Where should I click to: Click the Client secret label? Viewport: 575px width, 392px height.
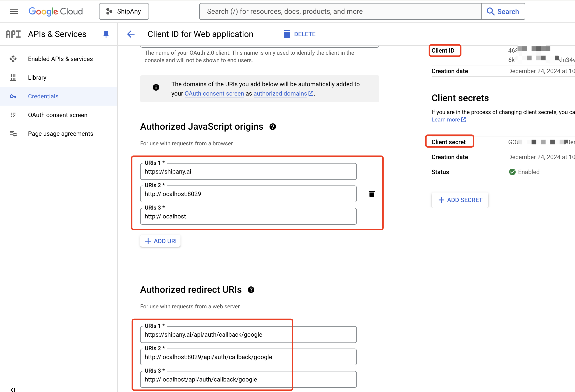(x=448, y=142)
